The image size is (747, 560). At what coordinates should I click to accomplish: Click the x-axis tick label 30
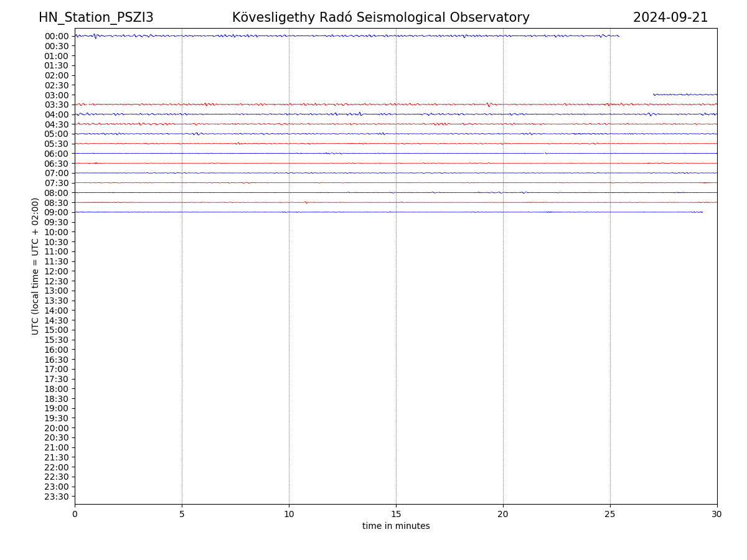717,515
